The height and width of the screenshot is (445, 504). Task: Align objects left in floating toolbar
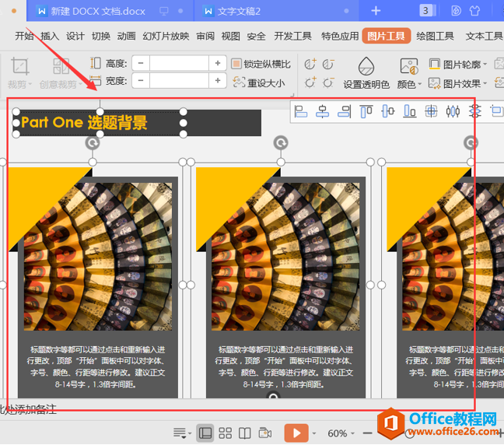point(300,111)
